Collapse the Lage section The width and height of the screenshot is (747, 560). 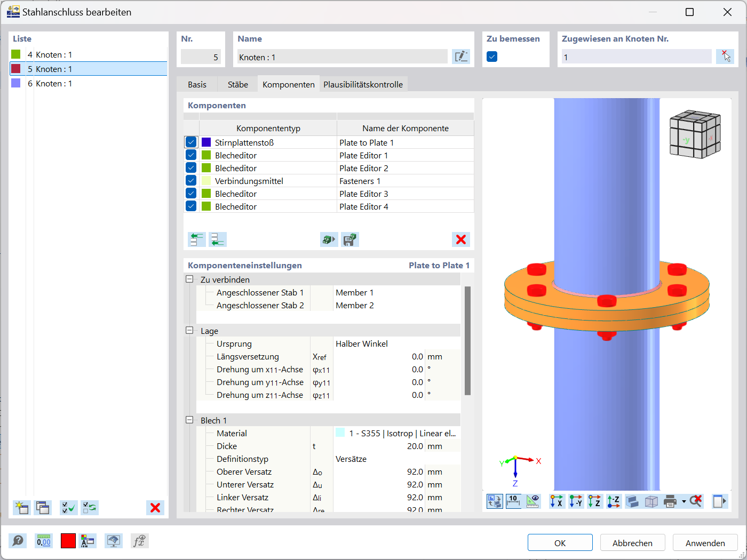189,330
